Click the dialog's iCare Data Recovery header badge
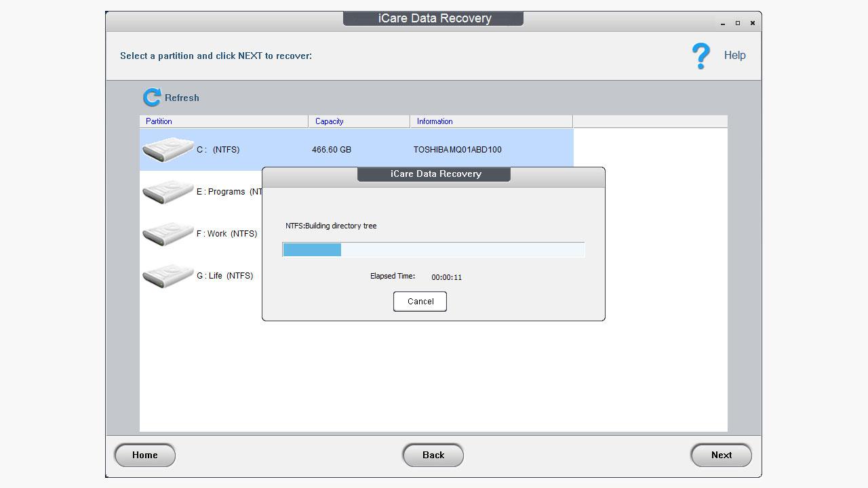Image resolution: width=868 pixels, height=488 pixels. coord(433,174)
